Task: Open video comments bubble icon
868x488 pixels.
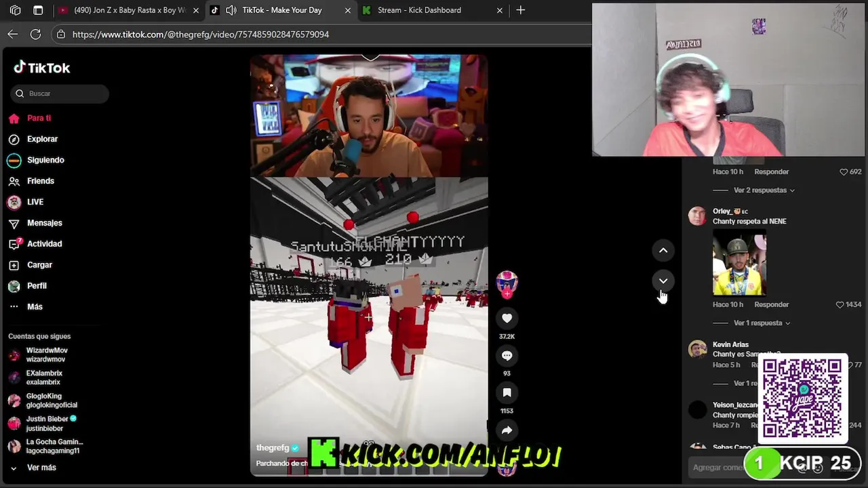Action: coord(507,355)
